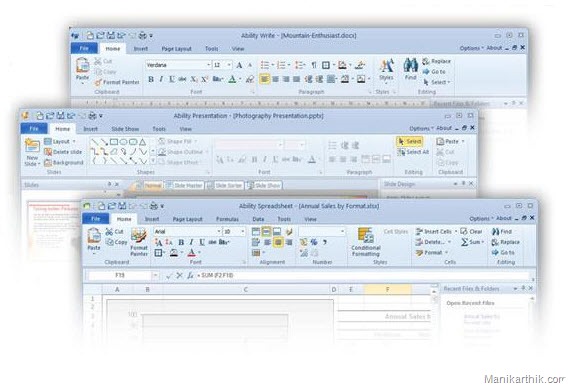This screenshot has height=385, width=568.
Task: Toggle Underline in Write font group
Action: click(x=172, y=79)
